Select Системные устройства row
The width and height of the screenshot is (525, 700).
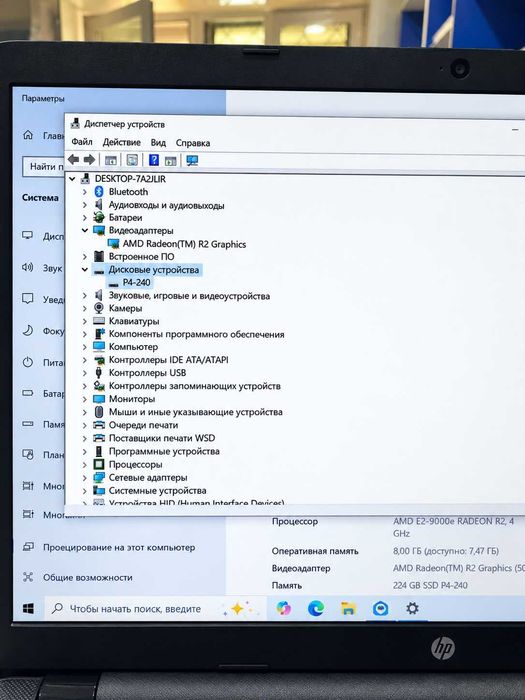pos(158,491)
